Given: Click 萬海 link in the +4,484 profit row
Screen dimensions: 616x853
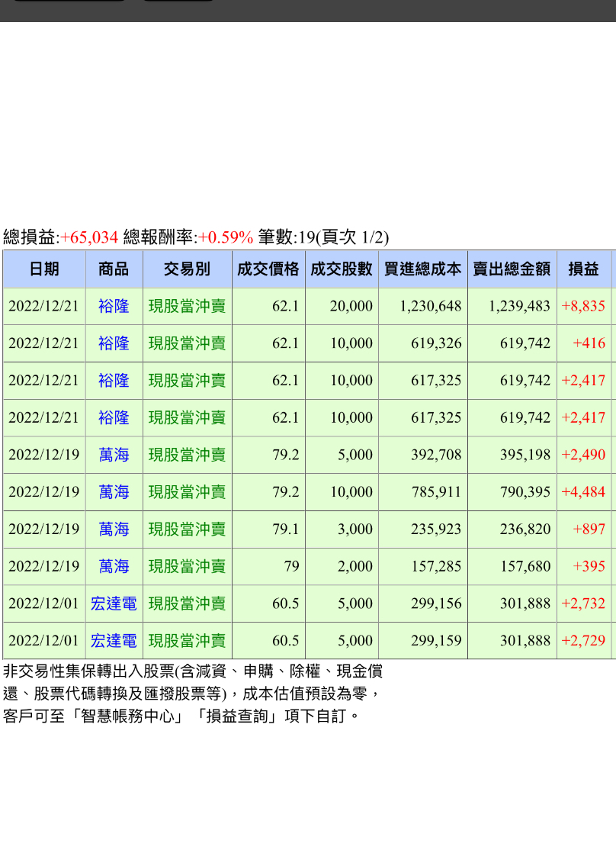Looking at the screenshot, I should 114,492.
